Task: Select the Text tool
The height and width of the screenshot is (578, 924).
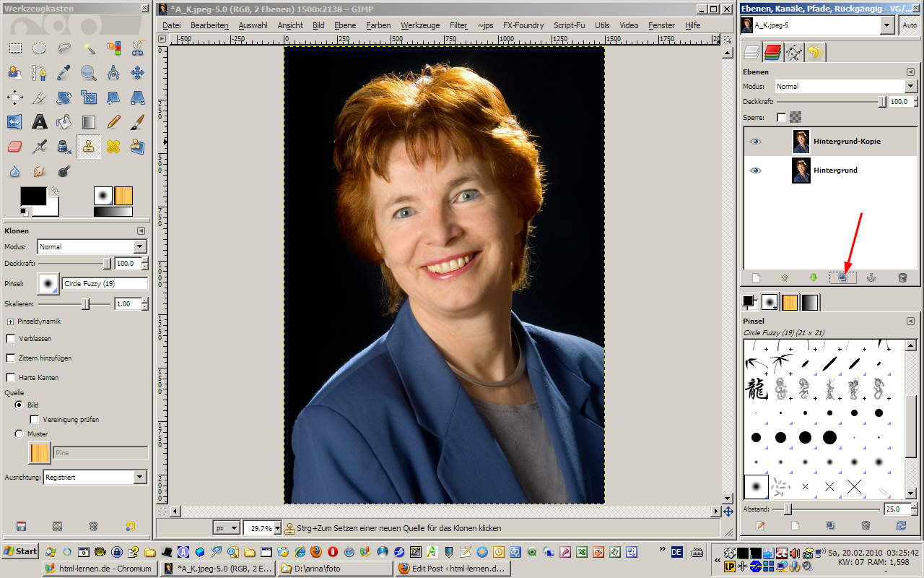Action: point(40,122)
